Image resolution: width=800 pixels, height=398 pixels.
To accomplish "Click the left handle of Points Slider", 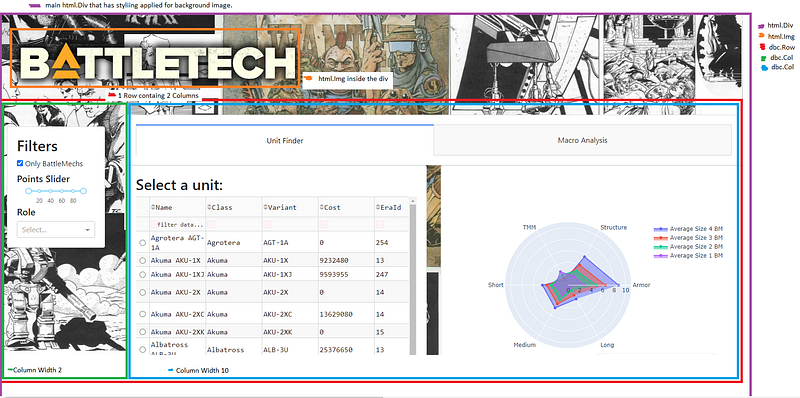I will click(29, 191).
